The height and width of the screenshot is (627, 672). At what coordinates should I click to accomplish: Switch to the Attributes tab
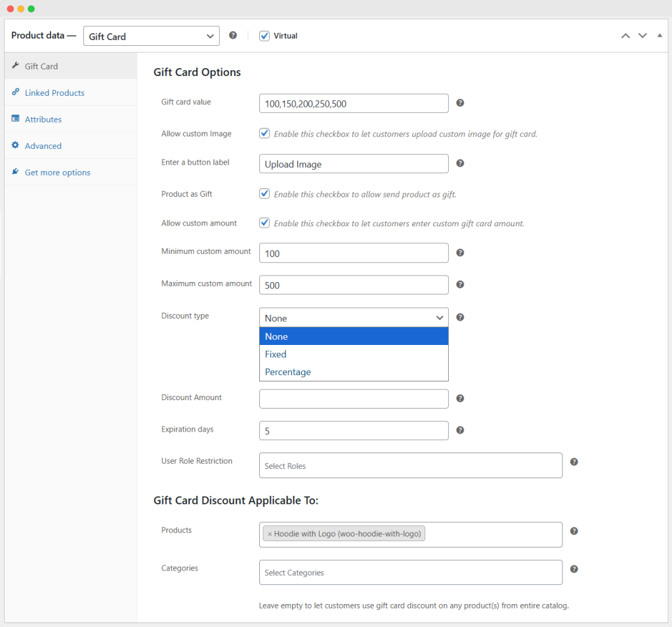[43, 119]
